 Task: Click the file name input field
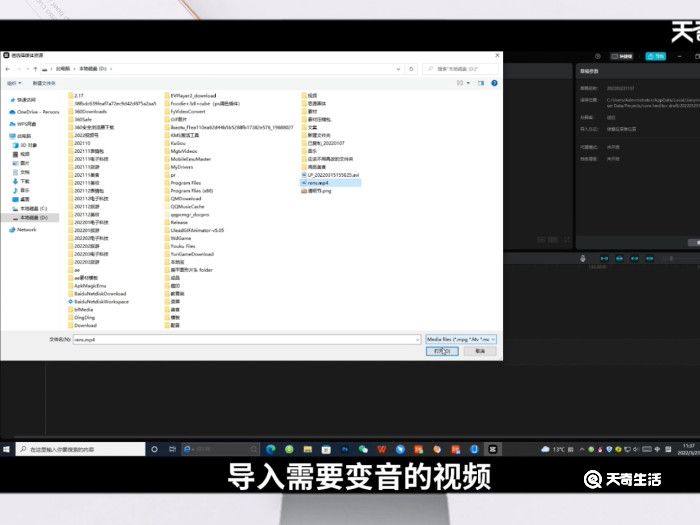point(244,340)
